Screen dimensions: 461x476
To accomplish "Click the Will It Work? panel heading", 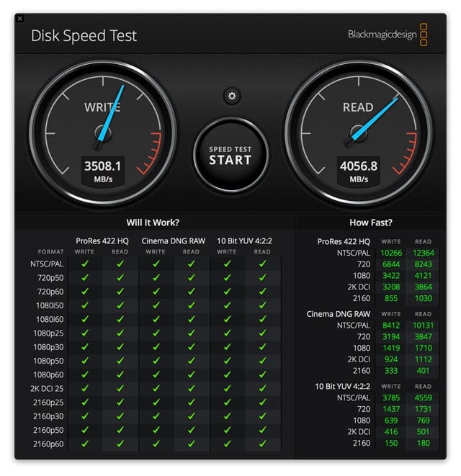I will (x=153, y=223).
